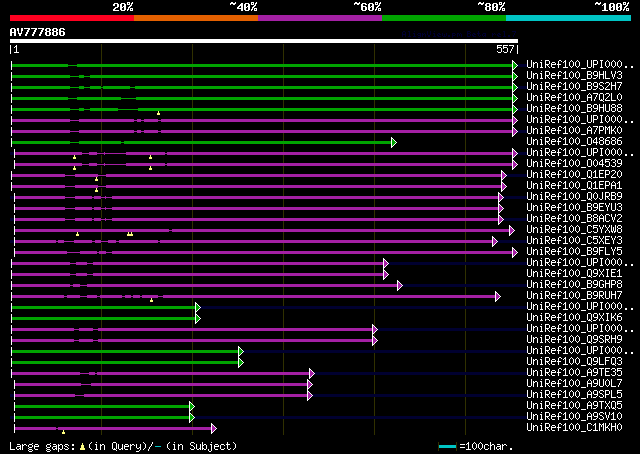Select the UniRef100_Q9XIK6 label
Image resolution: width=640 pixels, height=454 pixels.
pyautogui.click(x=574, y=317)
